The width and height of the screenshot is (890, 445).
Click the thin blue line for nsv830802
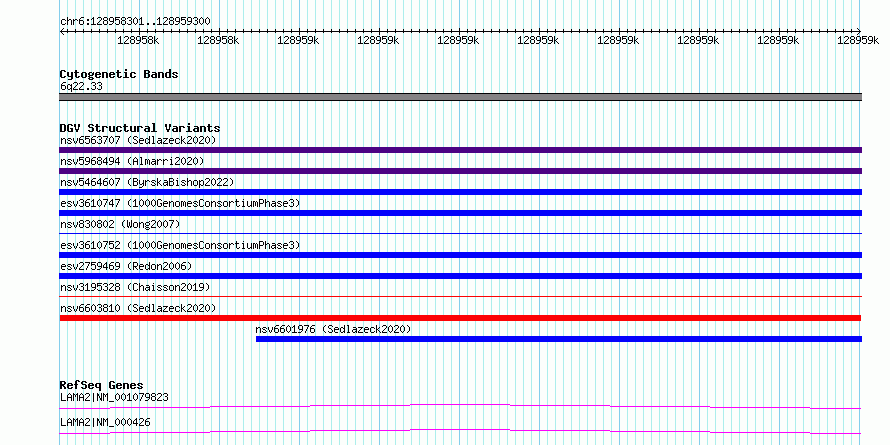coord(460,233)
